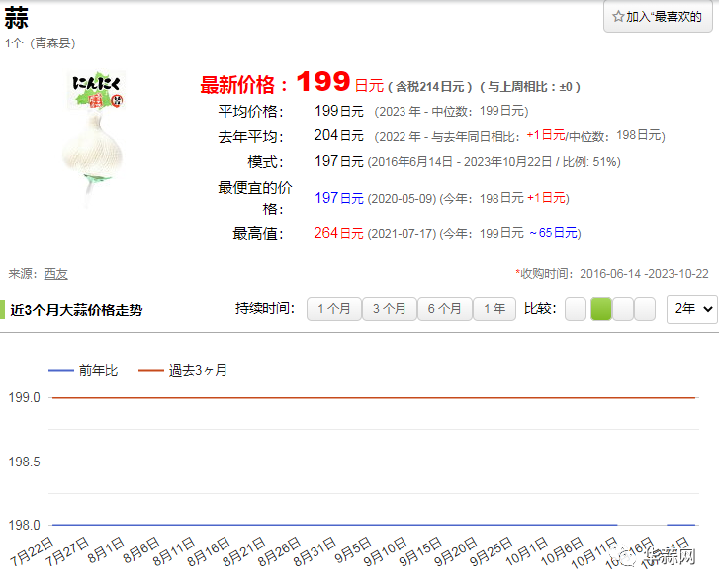Click the garlic product image

[94, 139]
